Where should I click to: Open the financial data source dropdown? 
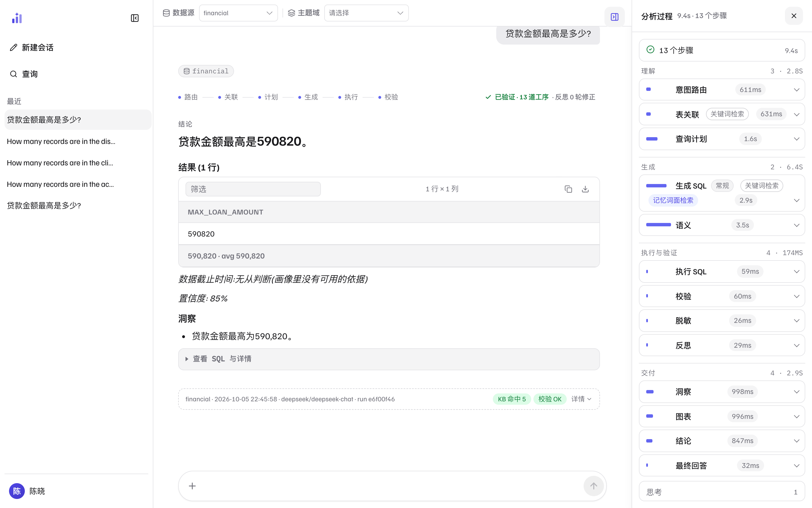(x=238, y=13)
